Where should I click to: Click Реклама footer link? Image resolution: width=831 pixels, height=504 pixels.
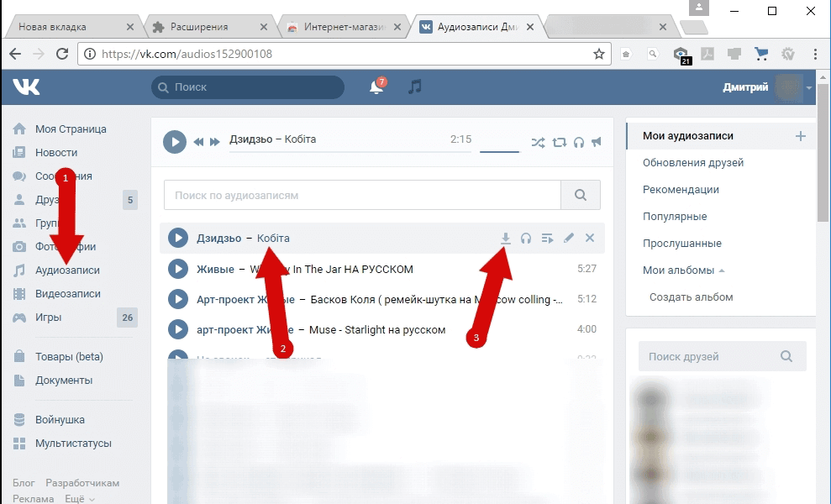pos(34,499)
